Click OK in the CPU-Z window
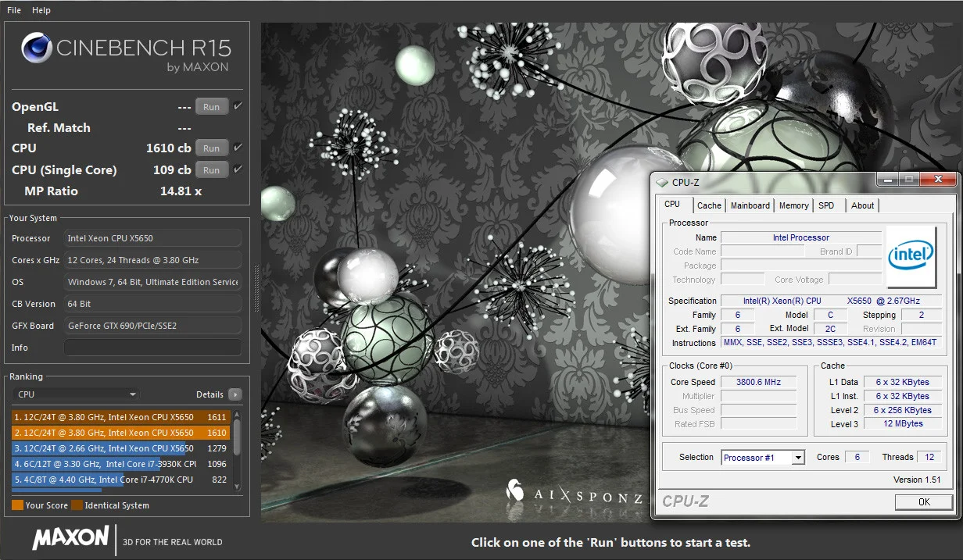 click(924, 502)
